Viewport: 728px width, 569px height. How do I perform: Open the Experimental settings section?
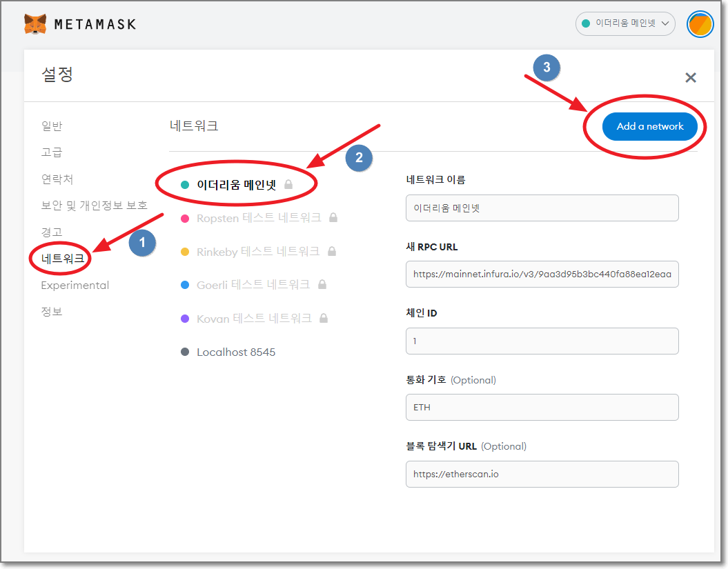tap(75, 285)
